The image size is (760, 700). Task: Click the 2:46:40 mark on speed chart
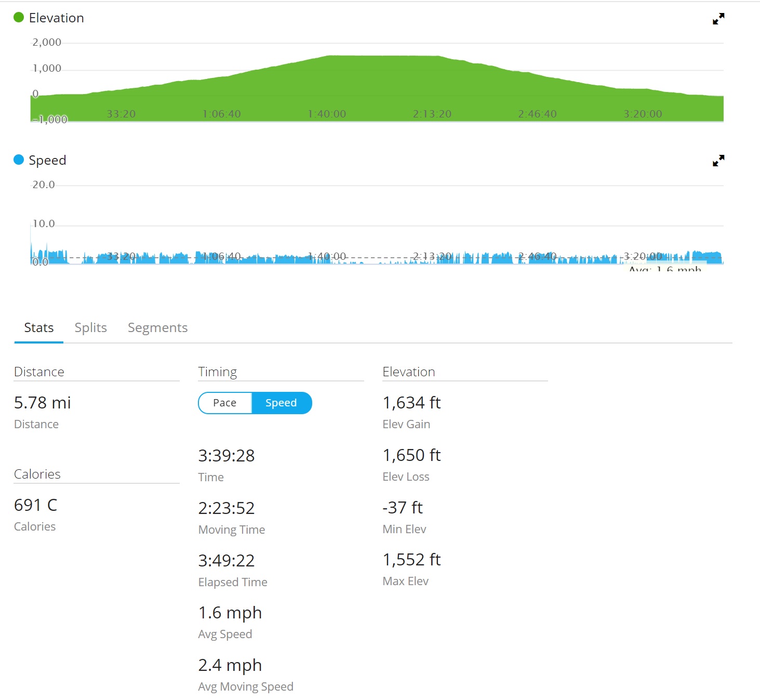[537, 256]
